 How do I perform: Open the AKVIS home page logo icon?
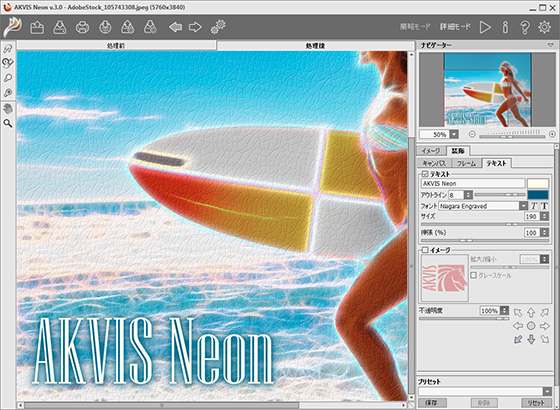point(12,27)
